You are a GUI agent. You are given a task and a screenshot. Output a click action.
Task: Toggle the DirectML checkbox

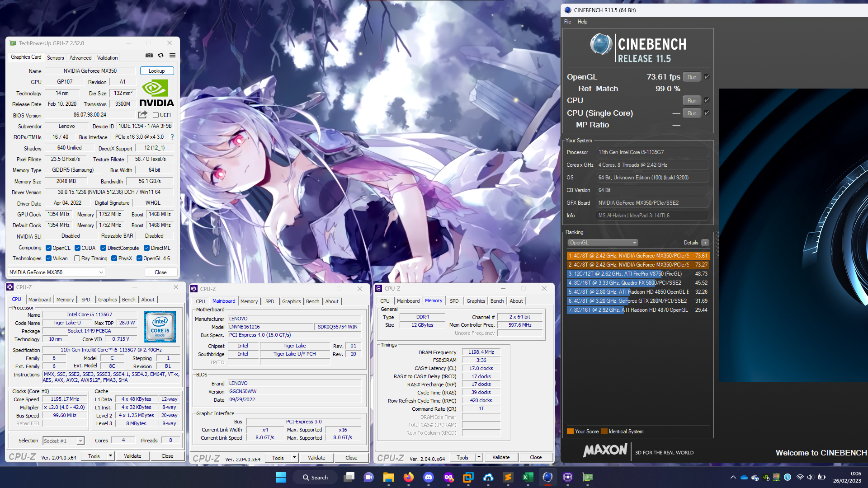tap(146, 248)
